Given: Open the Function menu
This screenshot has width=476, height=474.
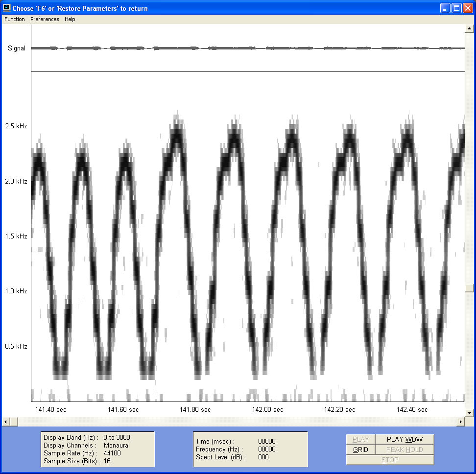Looking at the screenshot, I should click(14, 19).
